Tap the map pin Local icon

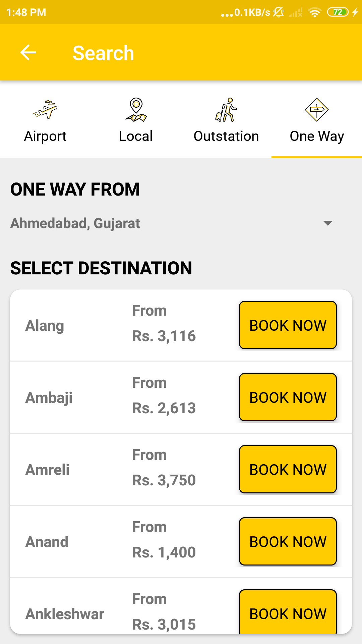[x=136, y=110]
